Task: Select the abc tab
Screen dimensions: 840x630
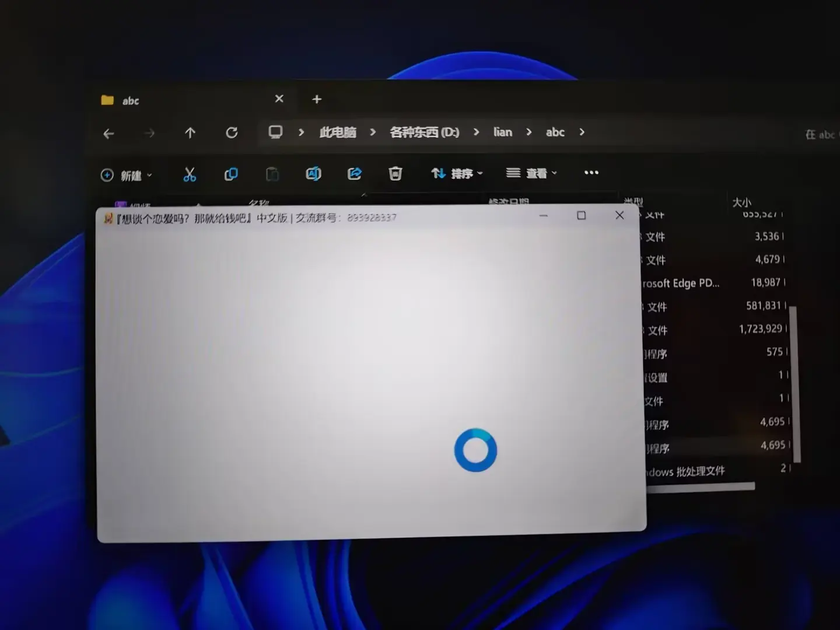Action: [192, 100]
